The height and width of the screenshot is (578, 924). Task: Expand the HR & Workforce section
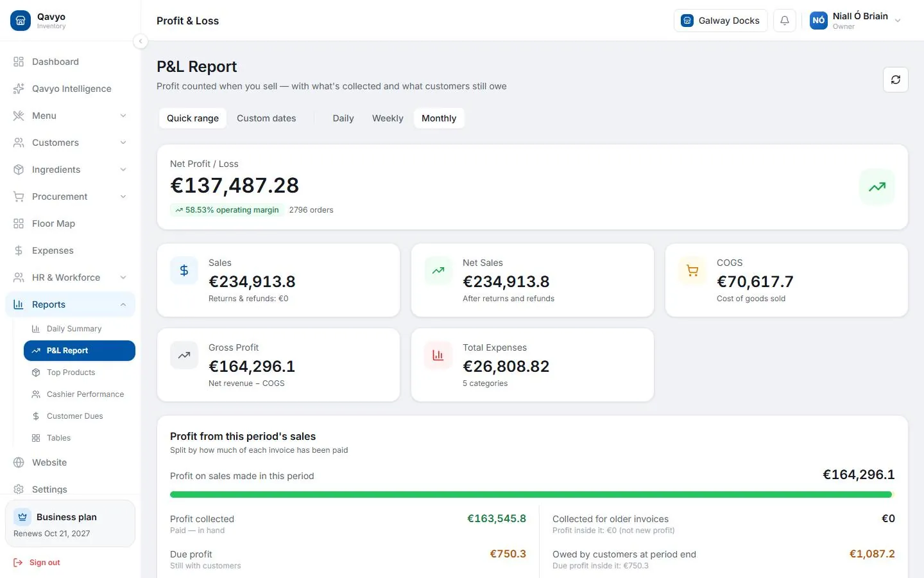tap(70, 277)
